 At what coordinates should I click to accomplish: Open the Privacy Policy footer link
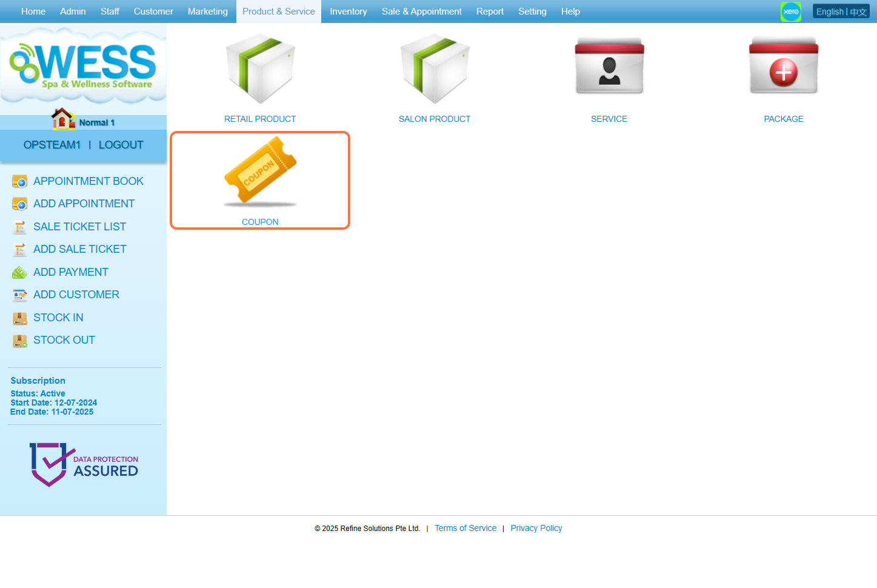tap(536, 528)
